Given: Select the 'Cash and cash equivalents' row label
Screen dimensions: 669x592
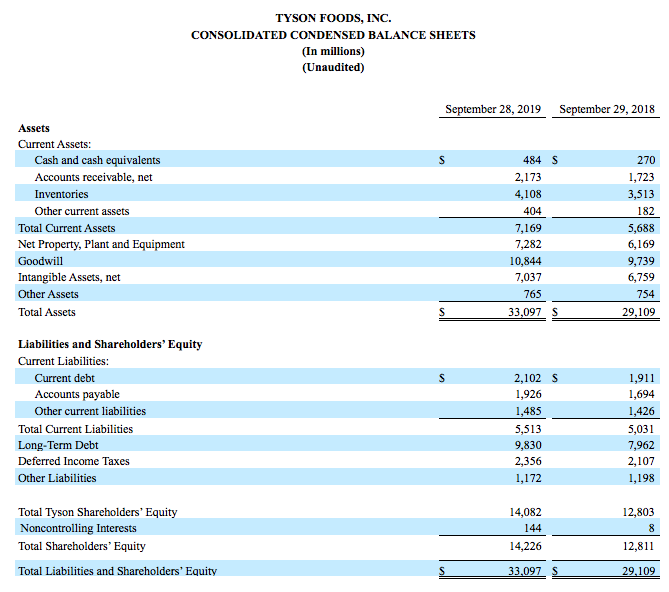Looking at the screenshot, I should point(97,160).
